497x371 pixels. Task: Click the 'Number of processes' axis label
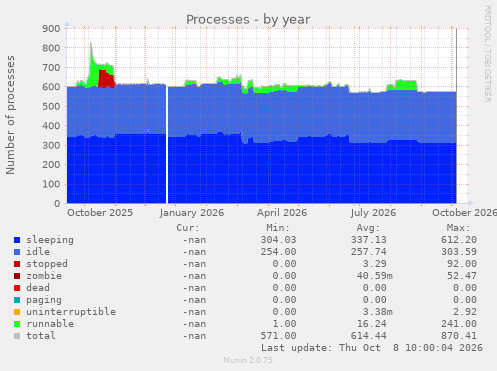(x=10, y=115)
